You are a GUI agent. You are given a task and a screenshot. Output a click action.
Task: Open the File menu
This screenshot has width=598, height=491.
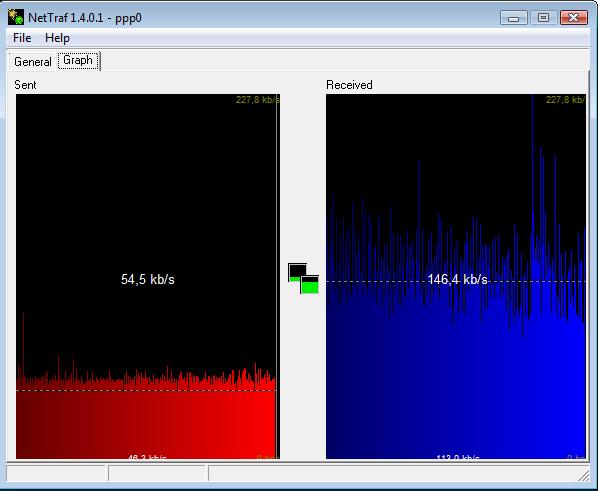22,38
